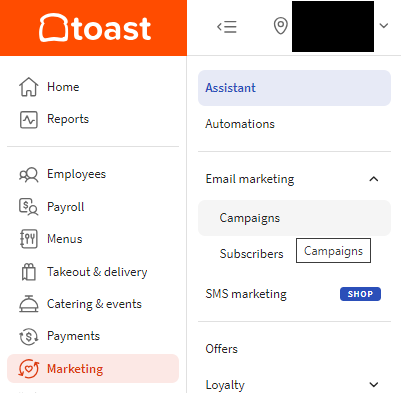
Task: Select the Payroll dollar icon
Action: pyautogui.click(x=29, y=207)
